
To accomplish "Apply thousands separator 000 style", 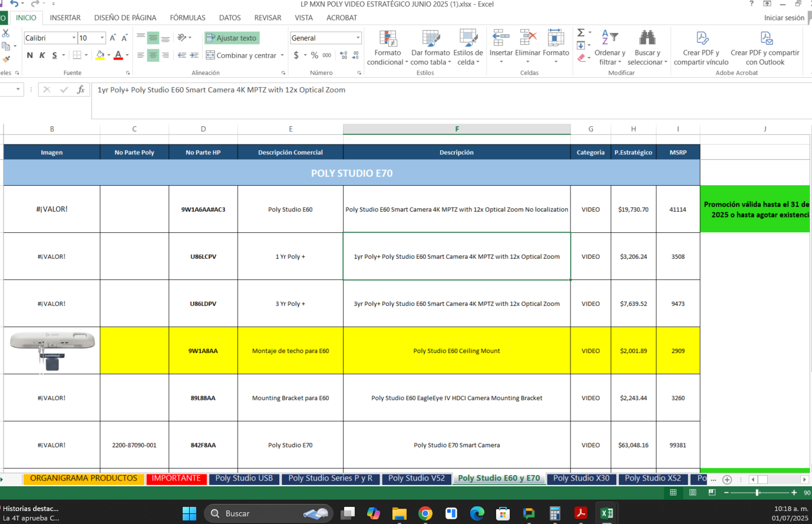I will (x=326, y=55).
